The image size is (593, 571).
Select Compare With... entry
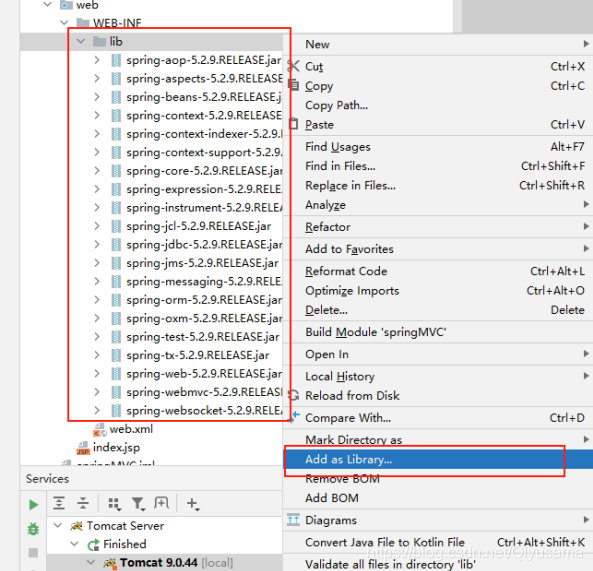click(x=438, y=418)
